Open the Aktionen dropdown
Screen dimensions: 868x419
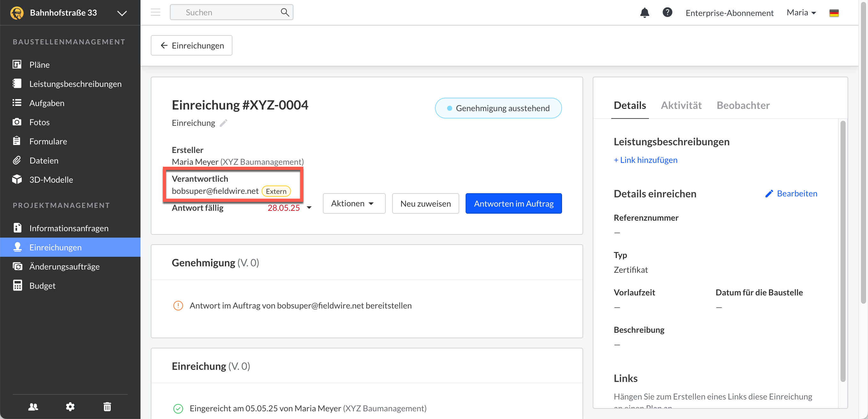coord(354,203)
